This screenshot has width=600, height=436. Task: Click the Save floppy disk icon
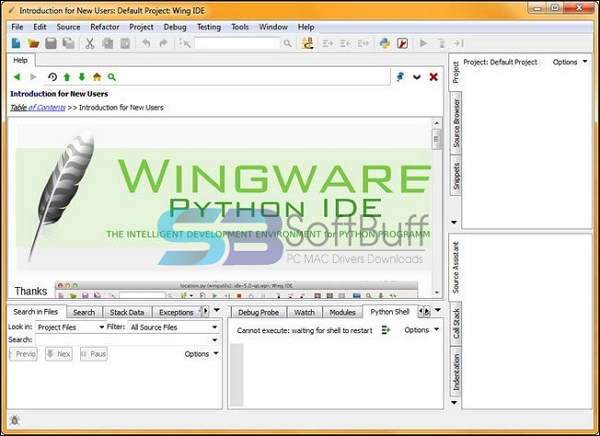[51, 43]
